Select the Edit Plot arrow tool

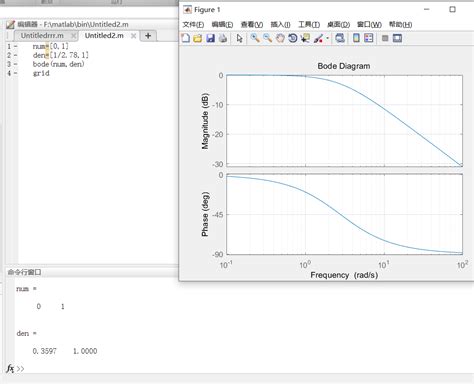tap(239, 38)
